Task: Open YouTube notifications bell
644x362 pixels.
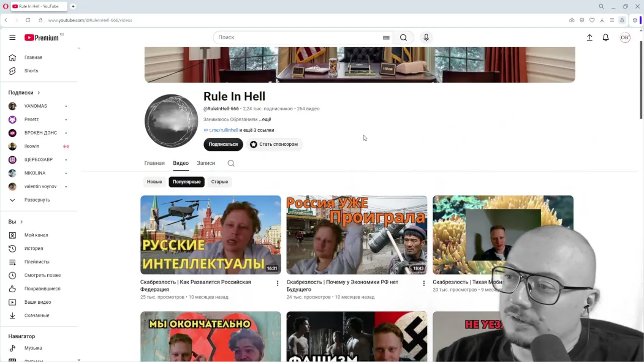Action: click(x=606, y=38)
